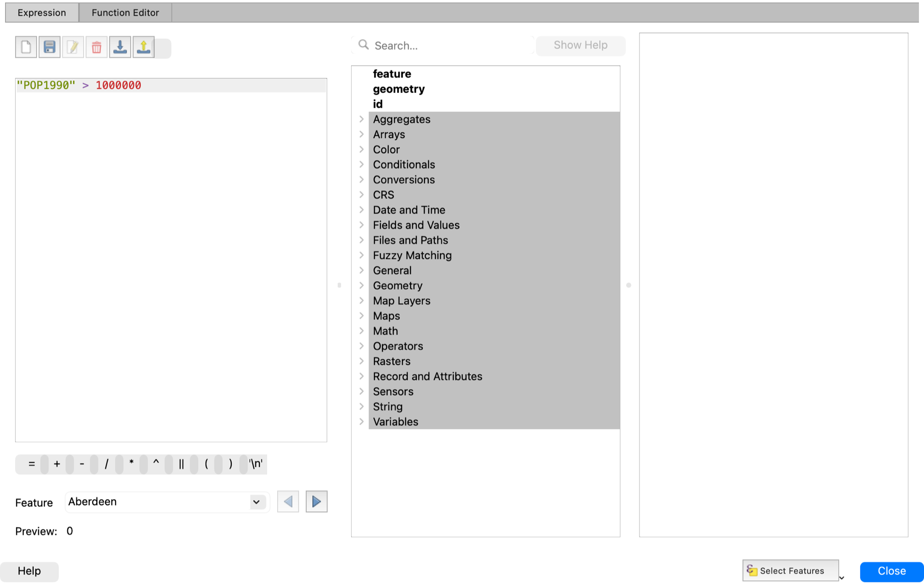The image size is (924, 588).
Task: Insert the caret power operator
Action: click(156, 464)
